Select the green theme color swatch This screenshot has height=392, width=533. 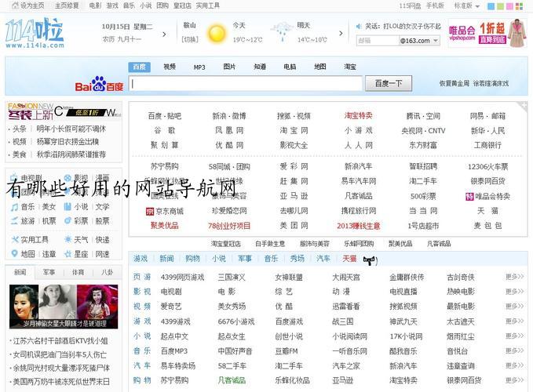click(x=500, y=6)
